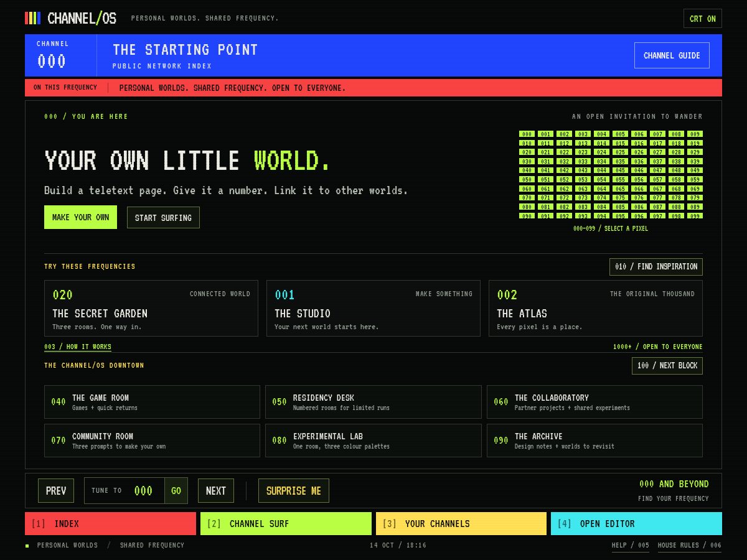Open The Secret Garden channel 020 card
747x560 pixels.
tap(151, 308)
